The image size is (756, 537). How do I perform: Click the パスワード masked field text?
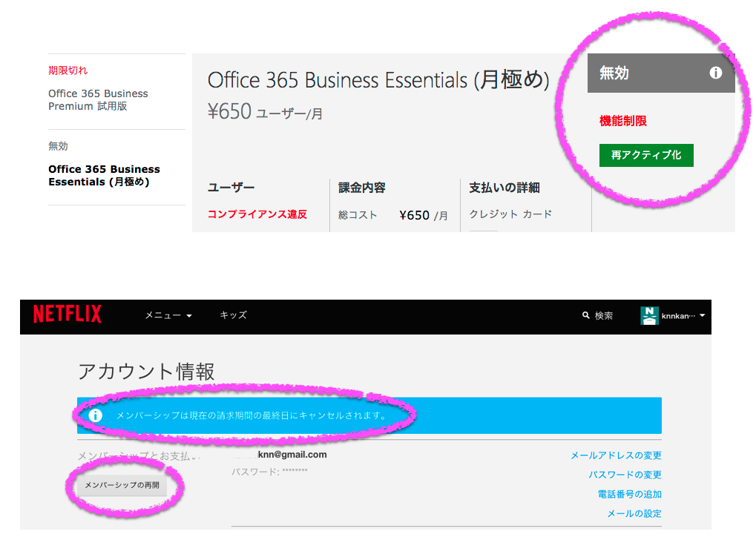pos(269,472)
